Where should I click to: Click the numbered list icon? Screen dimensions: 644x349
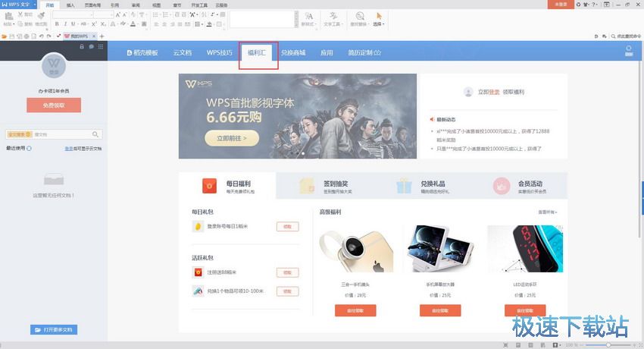click(x=166, y=15)
